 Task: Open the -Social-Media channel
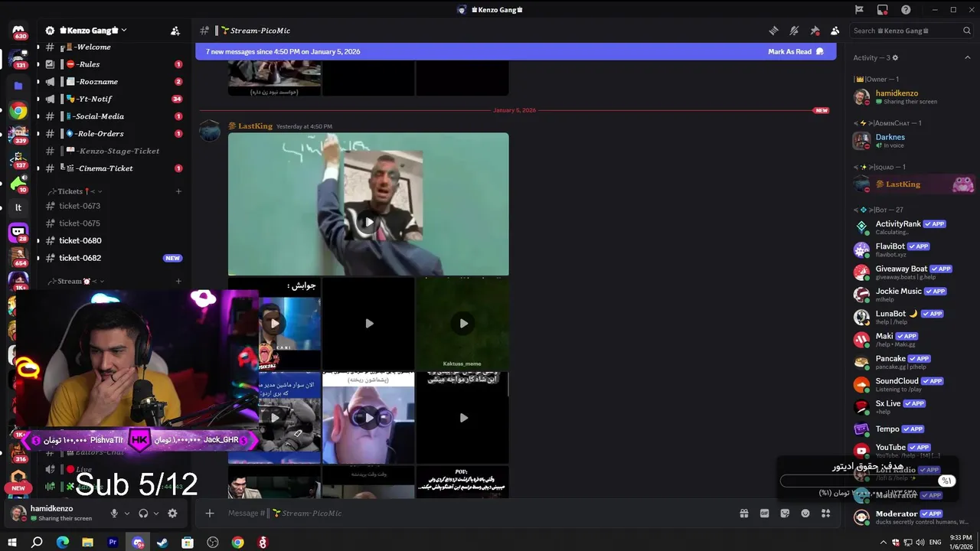coord(113,116)
